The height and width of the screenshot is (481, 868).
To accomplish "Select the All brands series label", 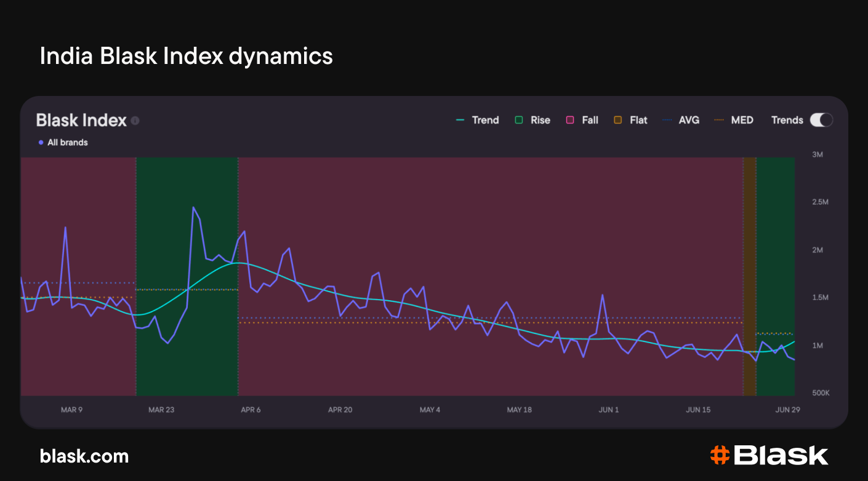I will [63, 143].
